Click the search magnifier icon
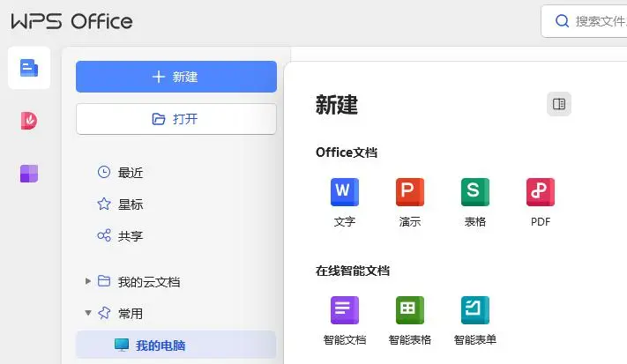Viewport: 627px width, 364px height. tap(563, 21)
